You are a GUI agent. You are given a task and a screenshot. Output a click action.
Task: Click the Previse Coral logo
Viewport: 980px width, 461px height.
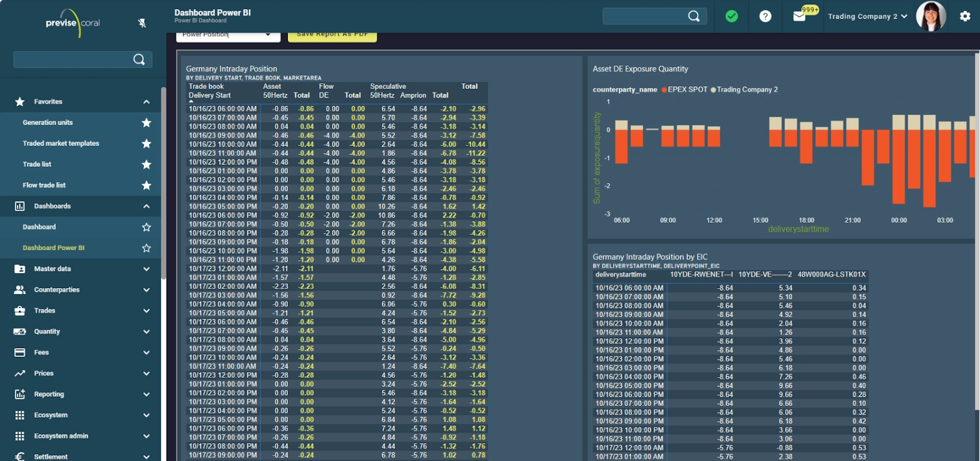click(x=72, y=23)
